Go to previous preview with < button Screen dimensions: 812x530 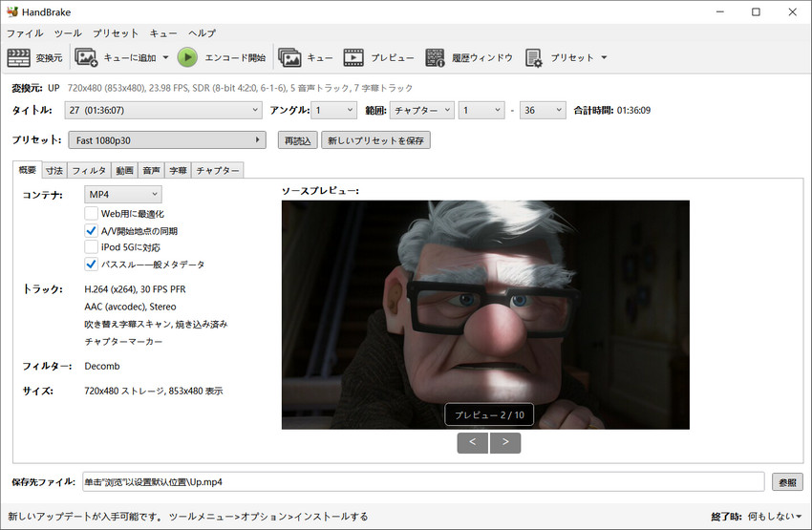pos(472,442)
